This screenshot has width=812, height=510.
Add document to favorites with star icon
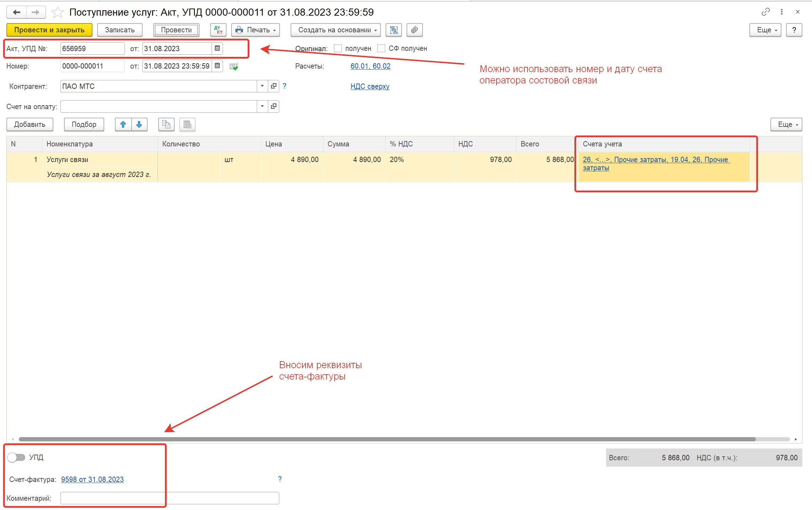[58, 12]
